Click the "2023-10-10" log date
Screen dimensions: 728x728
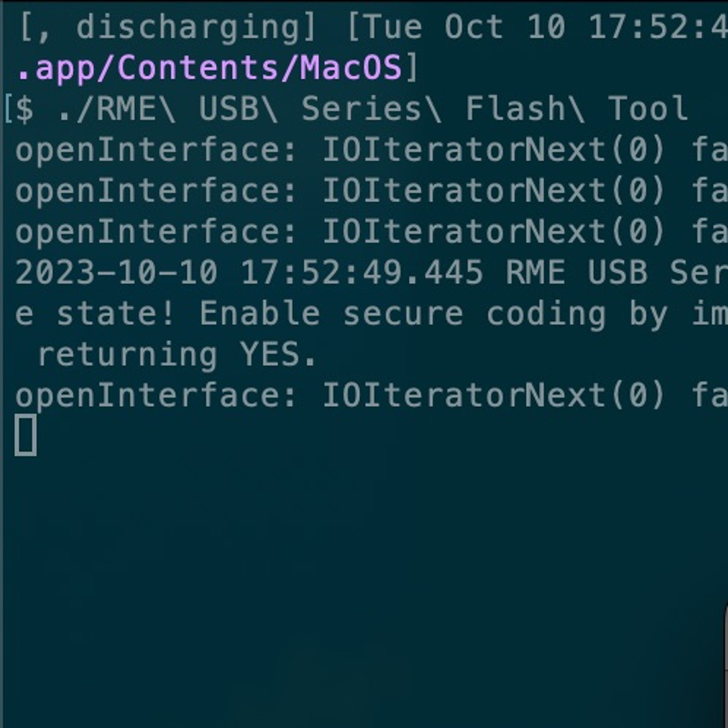[x=116, y=272]
